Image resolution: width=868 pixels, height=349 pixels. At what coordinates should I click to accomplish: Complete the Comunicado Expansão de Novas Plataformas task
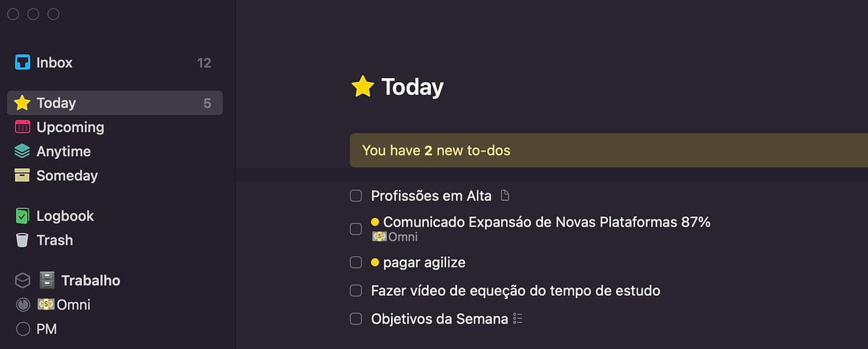pyautogui.click(x=356, y=229)
